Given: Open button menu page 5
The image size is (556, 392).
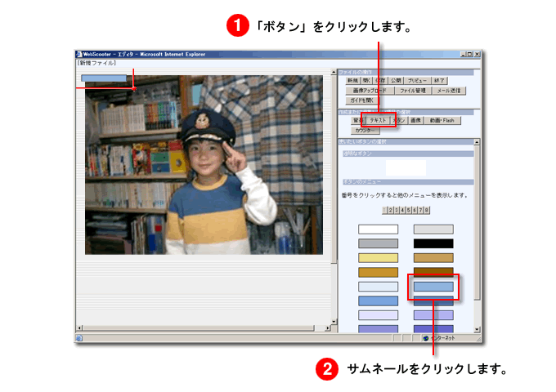Looking at the screenshot, I should pyautogui.click(x=409, y=211).
